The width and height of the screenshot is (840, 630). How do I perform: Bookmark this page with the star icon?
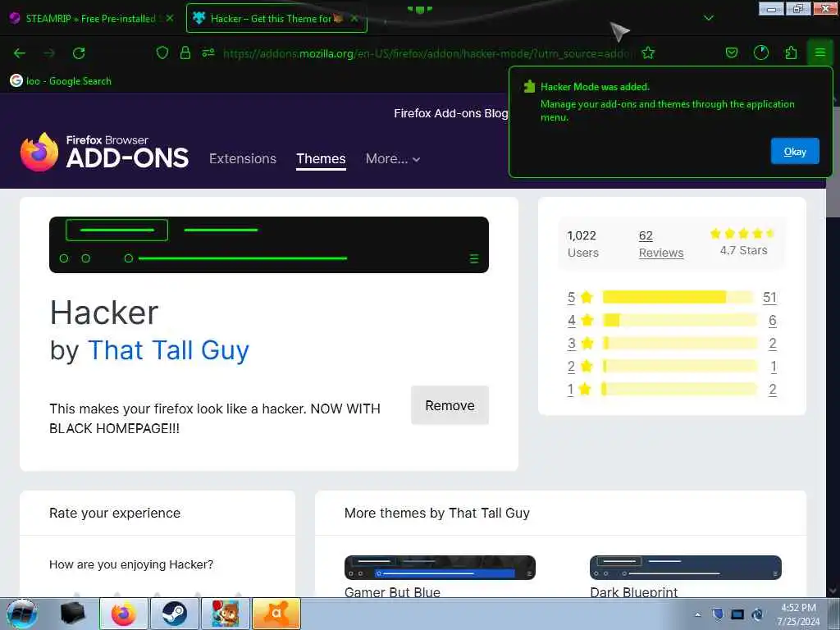[648, 52]
